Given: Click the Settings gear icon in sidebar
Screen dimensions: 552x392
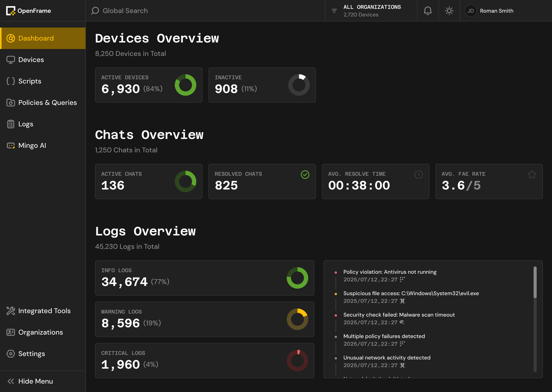Looking at the screenshot, I should tap(11, 354).
